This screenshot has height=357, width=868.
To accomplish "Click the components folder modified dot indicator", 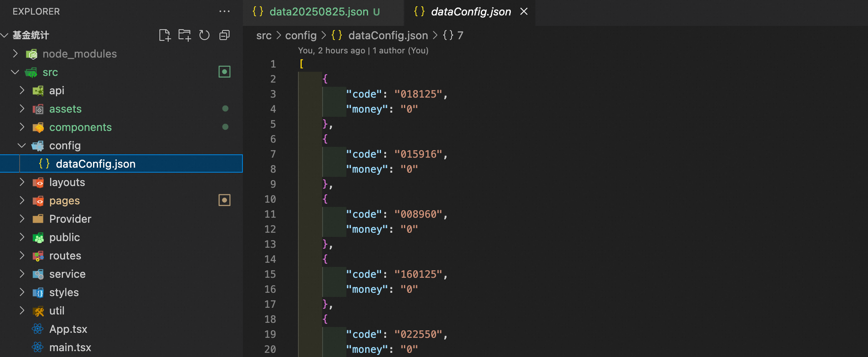I will pyautogui.click(x=225, y=127).
